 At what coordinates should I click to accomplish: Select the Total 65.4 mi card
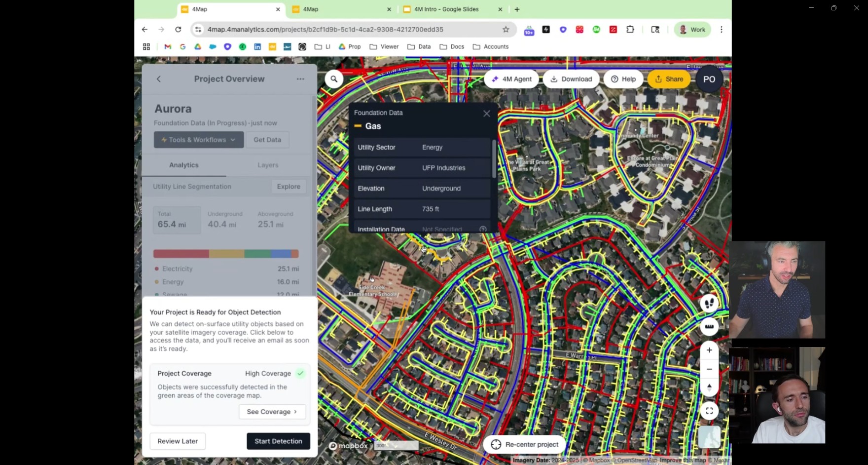(x=177, y=220)
